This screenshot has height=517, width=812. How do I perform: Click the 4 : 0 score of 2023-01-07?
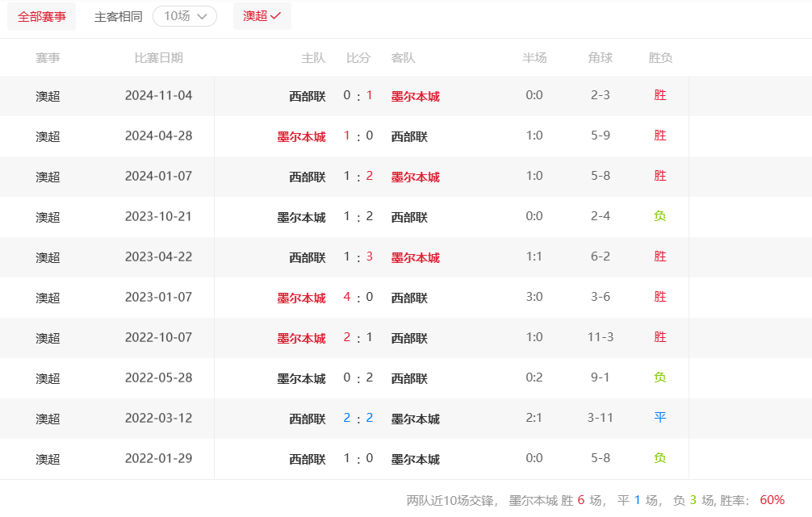coord(358,297)
